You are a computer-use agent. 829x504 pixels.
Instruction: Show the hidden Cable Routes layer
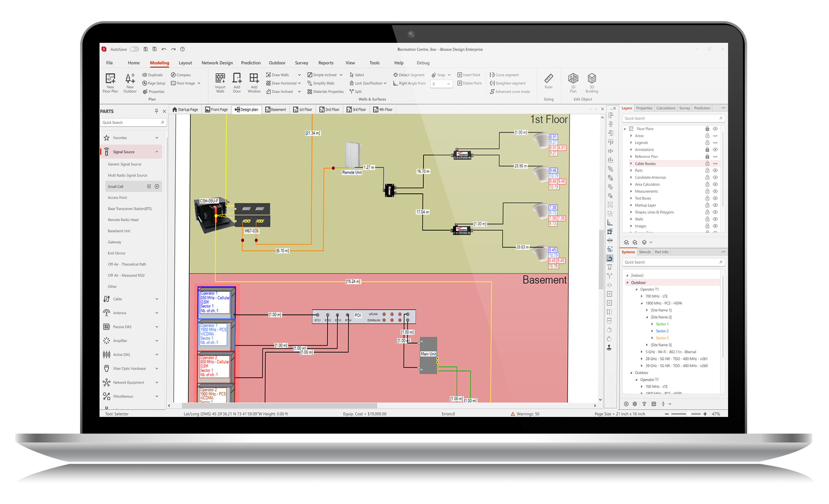(715, 164)
